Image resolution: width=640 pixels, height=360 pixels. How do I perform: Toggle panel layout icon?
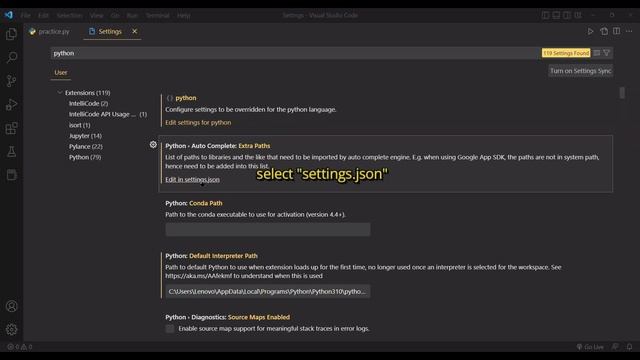[x=556, y=15]
